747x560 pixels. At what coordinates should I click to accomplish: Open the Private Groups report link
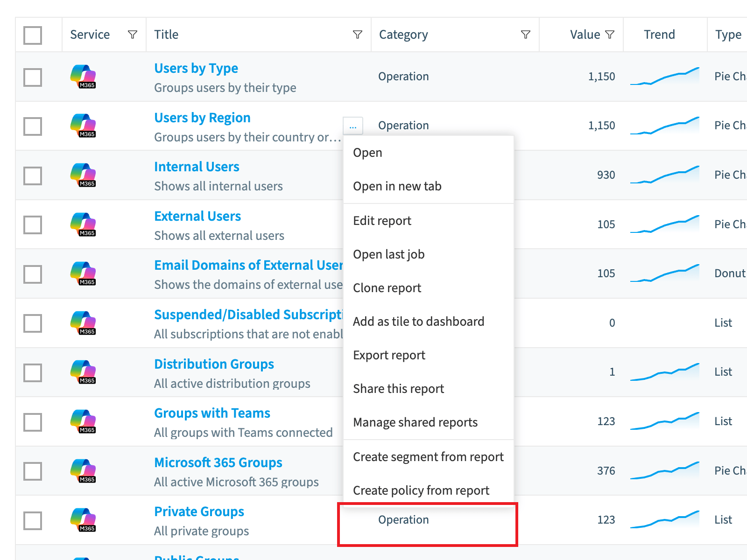(199, 512)
